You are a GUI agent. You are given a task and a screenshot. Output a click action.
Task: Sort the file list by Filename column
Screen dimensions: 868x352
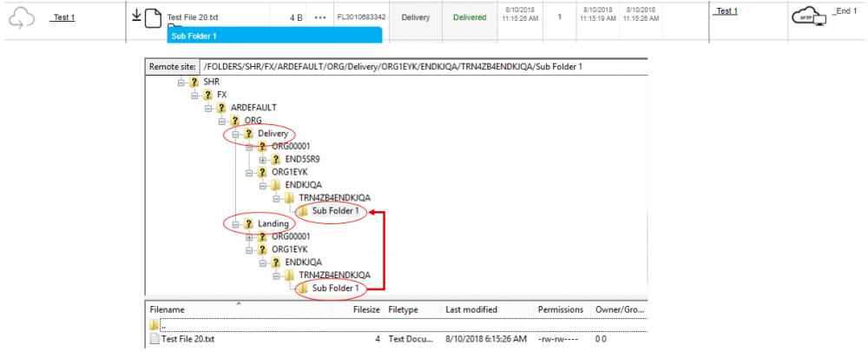click(x=168, y=309)
